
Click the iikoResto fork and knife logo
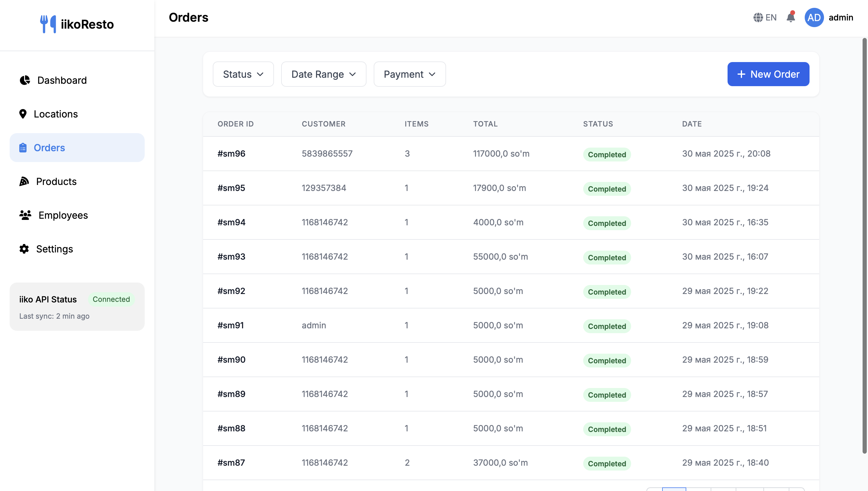(x=48, y=23)
